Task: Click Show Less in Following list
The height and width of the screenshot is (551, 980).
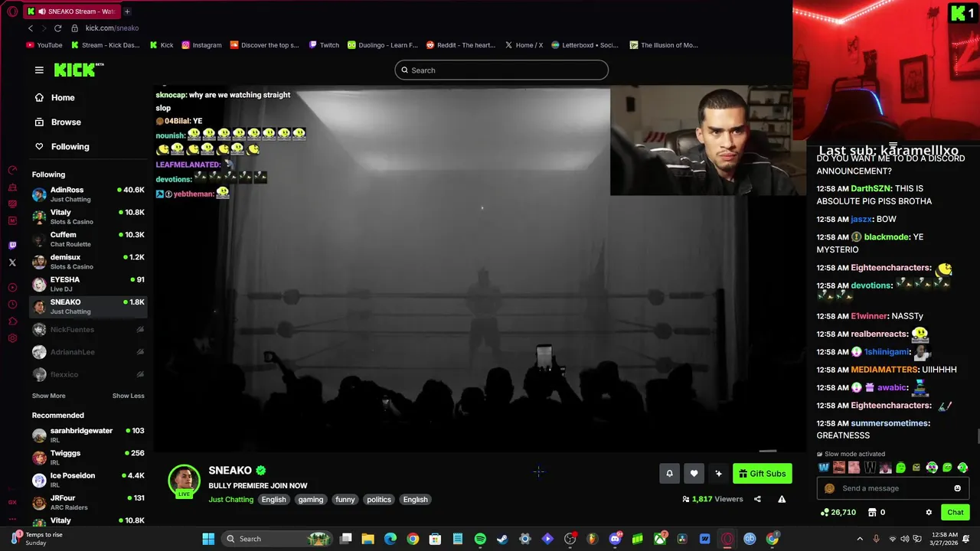Action: 128,396
